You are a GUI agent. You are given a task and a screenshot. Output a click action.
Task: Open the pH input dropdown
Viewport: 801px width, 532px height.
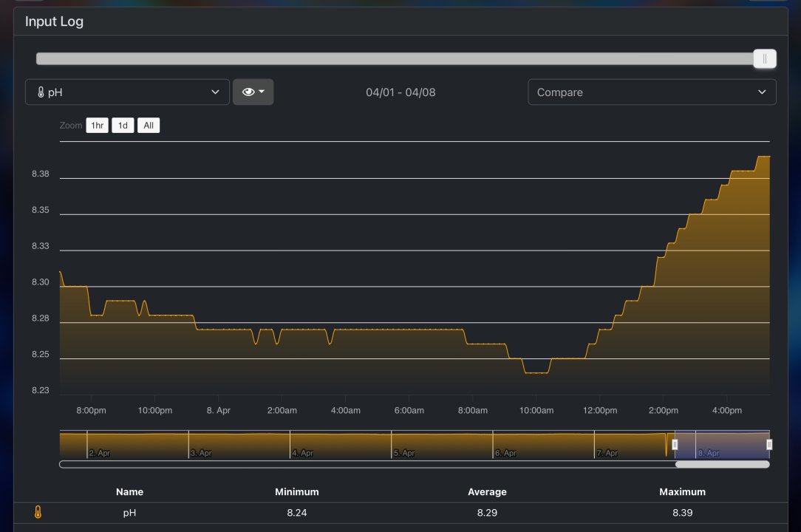tap(127, 92)
